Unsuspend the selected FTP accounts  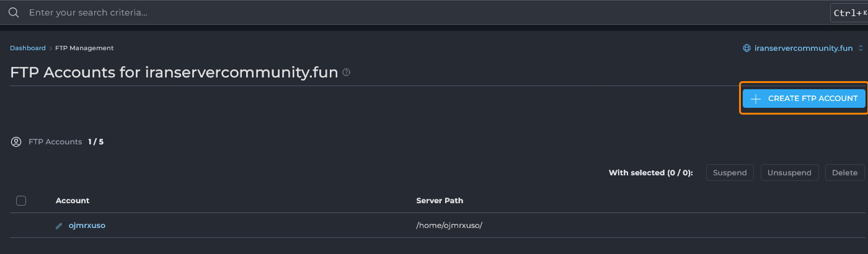(x=790, y=173)
